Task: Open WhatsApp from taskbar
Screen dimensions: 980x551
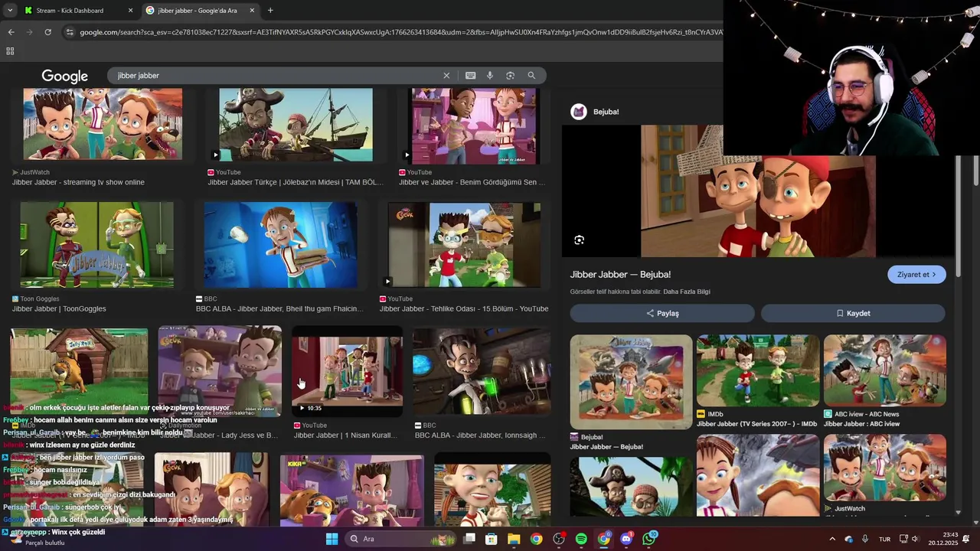Action: (x=649, y=539)
